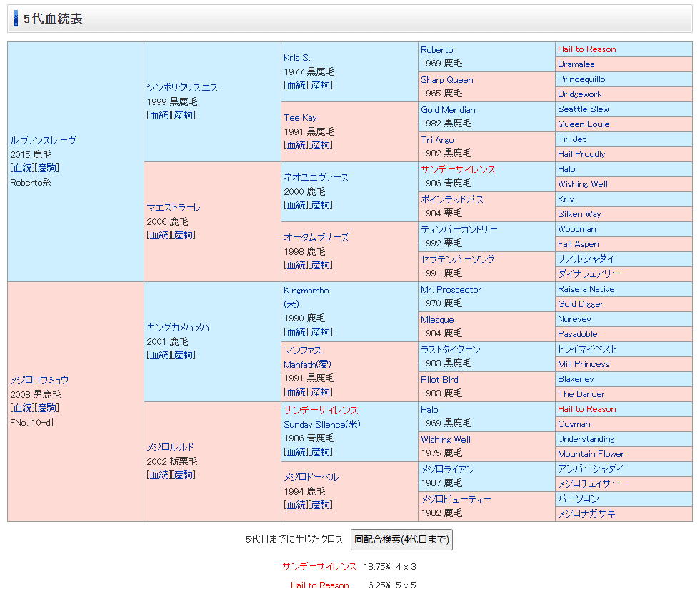Open Mountain Flower link
Viewport: 700px width, 594px height.
pyautogui.click(x=591, y=454)
